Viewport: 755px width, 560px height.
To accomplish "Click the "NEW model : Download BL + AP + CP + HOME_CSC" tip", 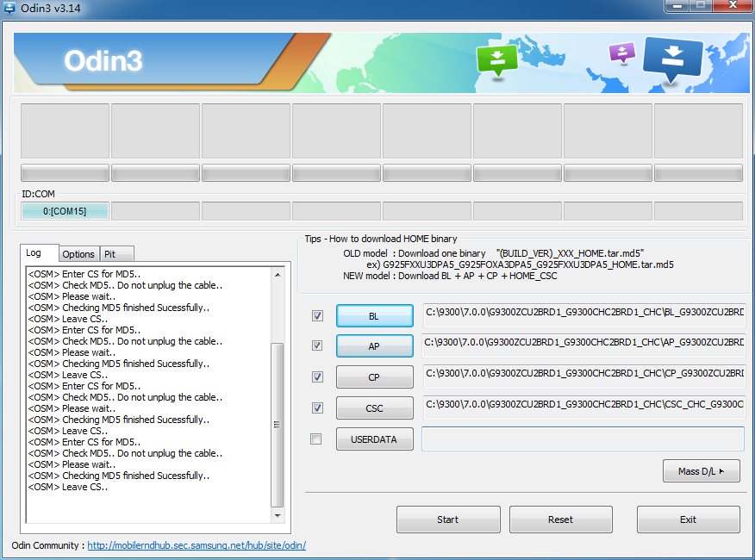I will point(450,276).
